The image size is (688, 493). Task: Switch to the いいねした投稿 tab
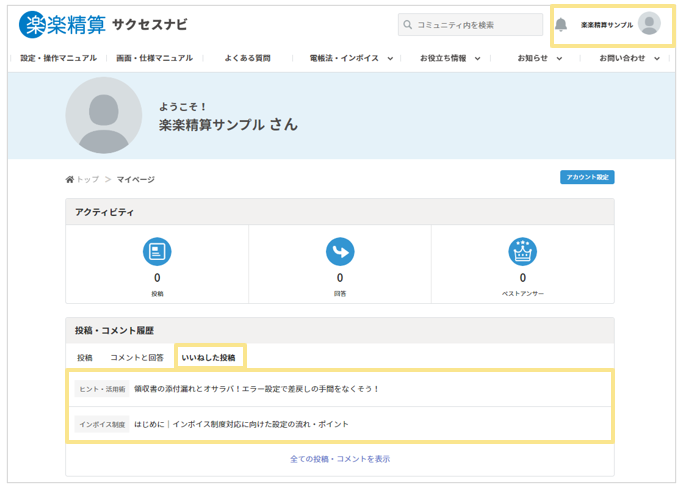click(x=209, y=357)
